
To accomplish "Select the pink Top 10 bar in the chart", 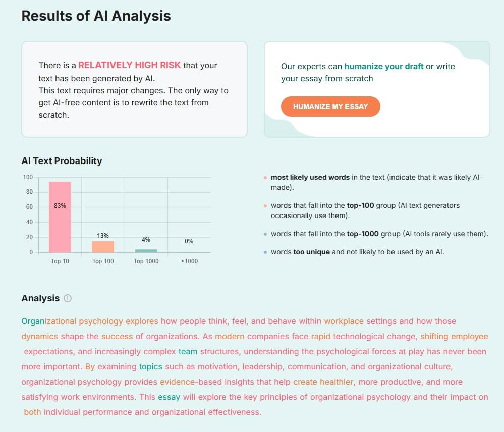I will click(60, 217).
